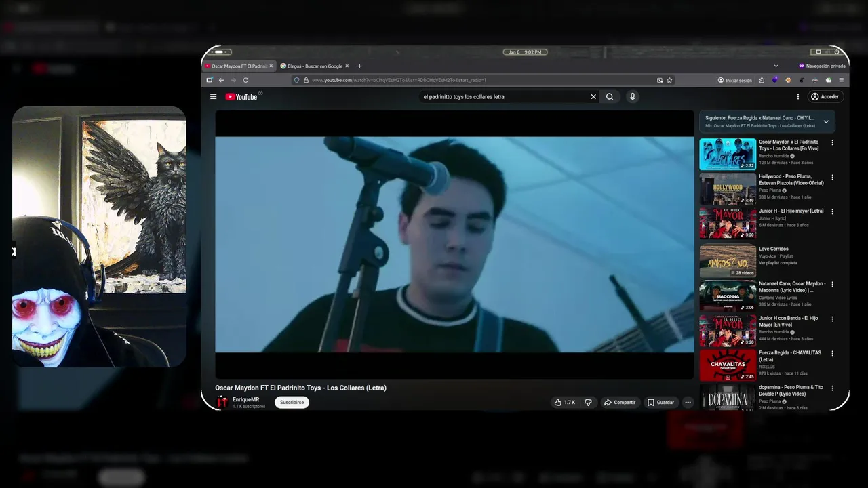Open options menu for Los Collares [En Vivo]

(833, 143)
